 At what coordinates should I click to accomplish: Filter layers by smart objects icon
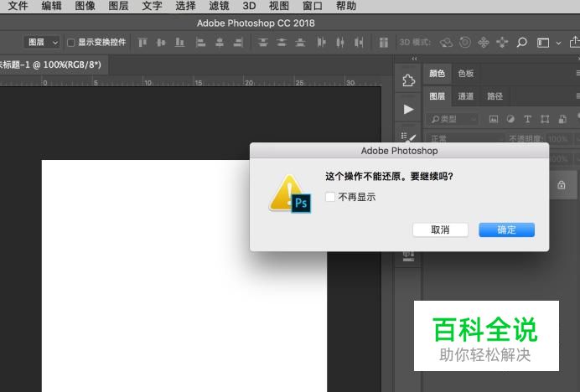[x=562, y=119]
